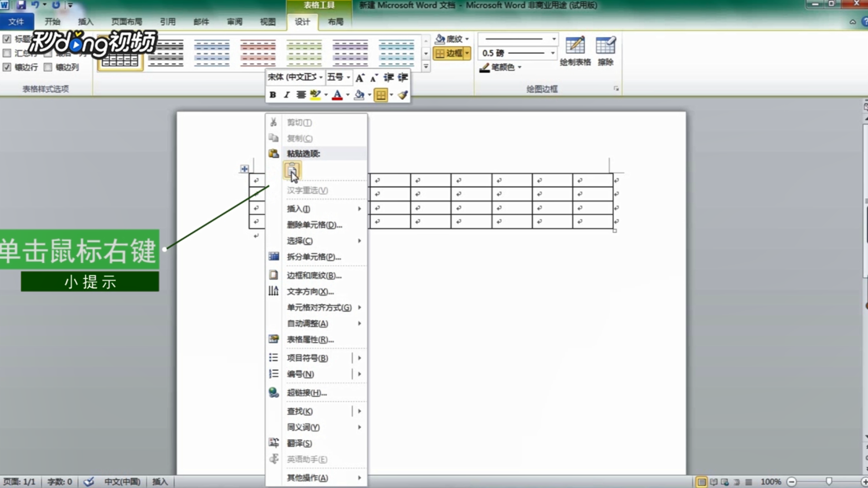Toggle the borders button in mini toolbar
Viewport: 868px width, 488px height.
click(381, 95)
